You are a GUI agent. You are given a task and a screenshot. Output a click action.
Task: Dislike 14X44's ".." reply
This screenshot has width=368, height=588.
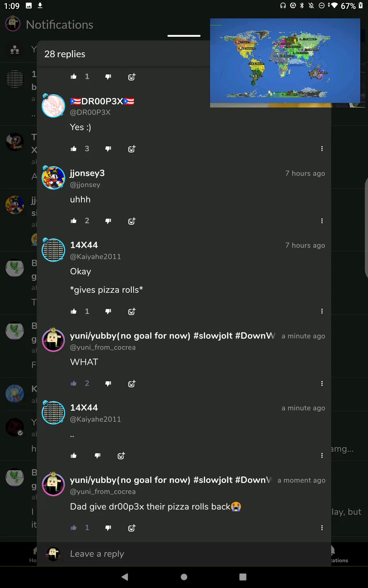point(97,456)
